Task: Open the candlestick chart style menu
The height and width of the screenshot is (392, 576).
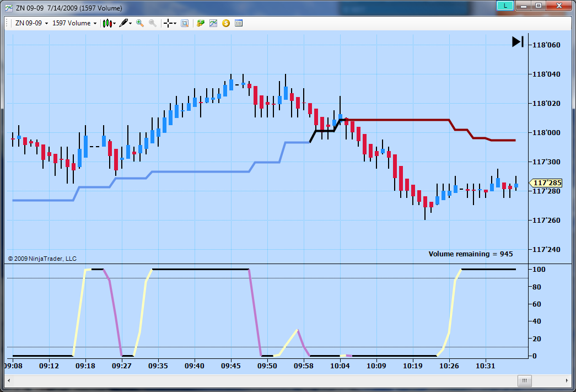Action: pos(107,23)
